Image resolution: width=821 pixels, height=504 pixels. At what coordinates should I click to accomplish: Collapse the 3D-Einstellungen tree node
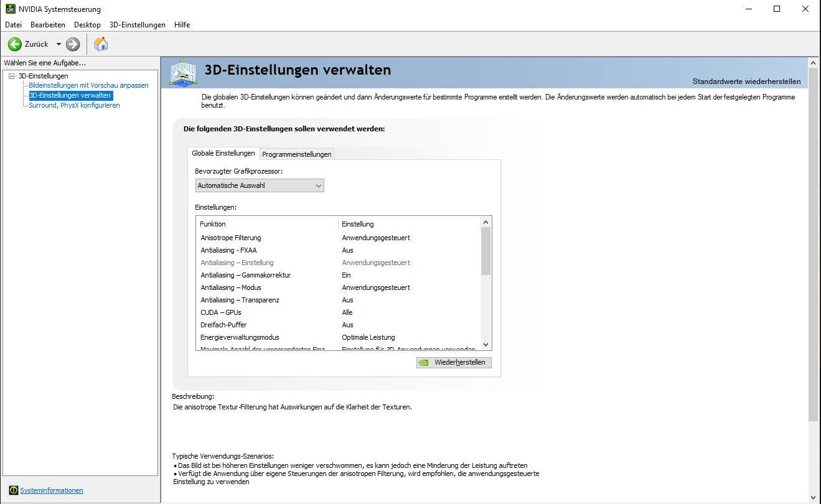pyautogui.click(x=11, y=76)
